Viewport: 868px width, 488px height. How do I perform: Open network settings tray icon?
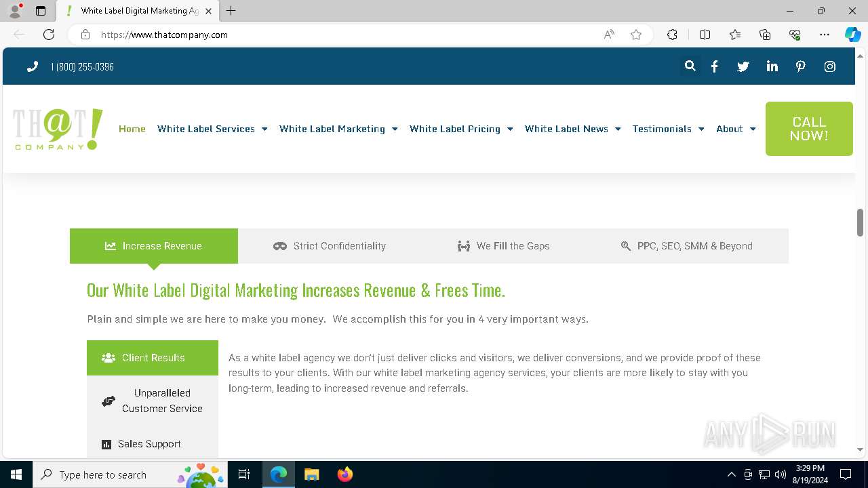click(x=764, y=474)
